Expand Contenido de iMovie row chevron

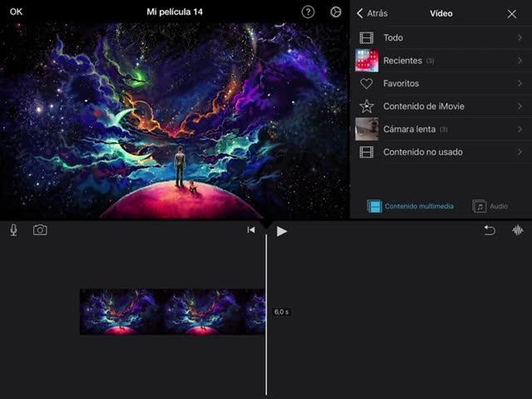520,106
